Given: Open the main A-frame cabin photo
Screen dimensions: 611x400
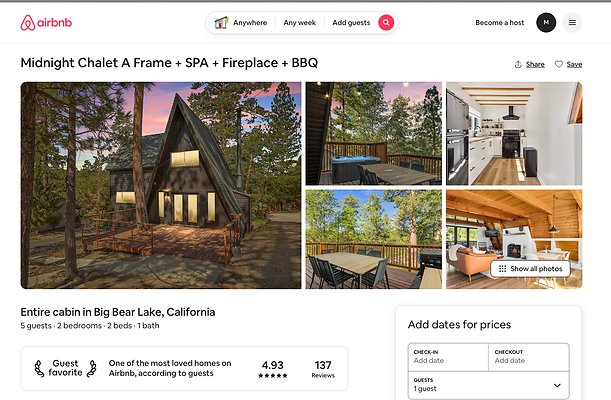Looking at the screenshot, I should 160,185.
